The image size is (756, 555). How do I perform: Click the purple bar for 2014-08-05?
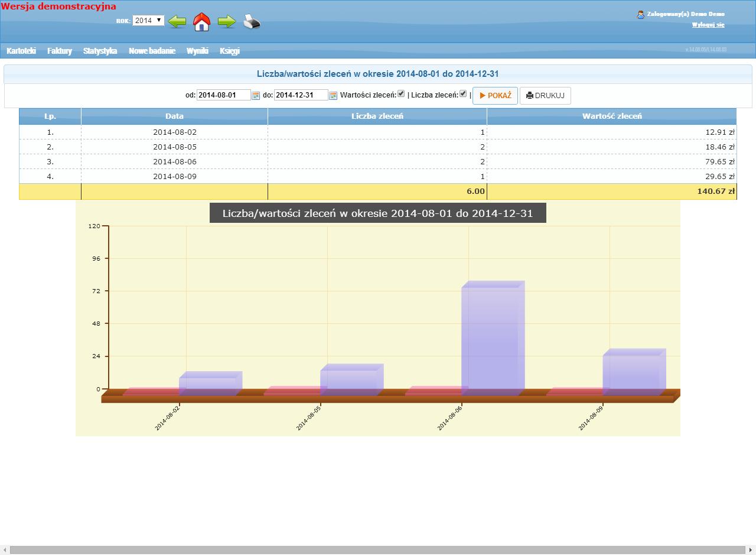352,379
